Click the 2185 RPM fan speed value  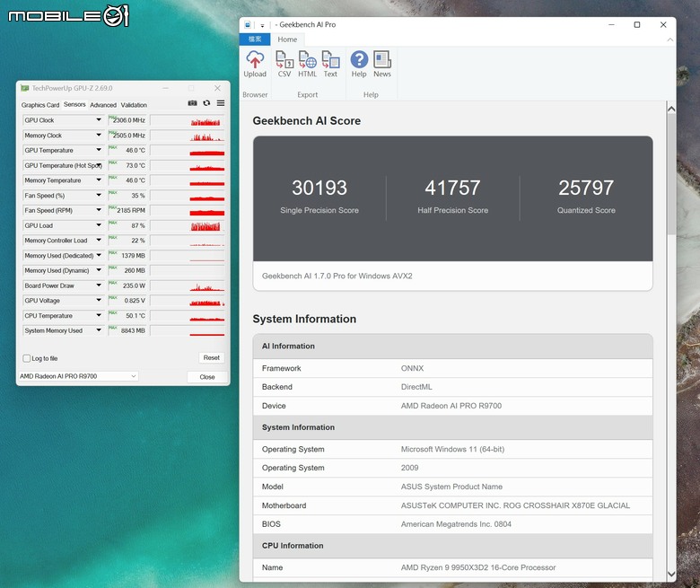pos(131,210)
